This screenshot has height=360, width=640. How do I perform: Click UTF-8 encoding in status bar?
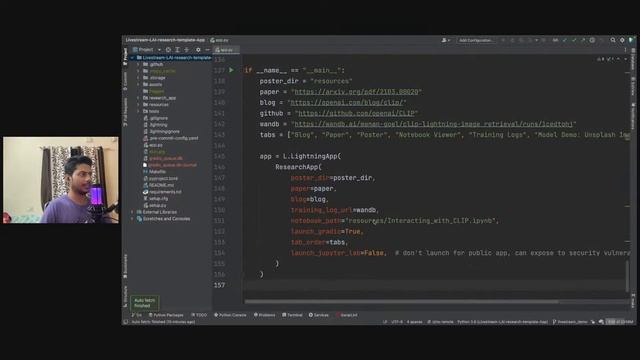click(x=397, y=322)
